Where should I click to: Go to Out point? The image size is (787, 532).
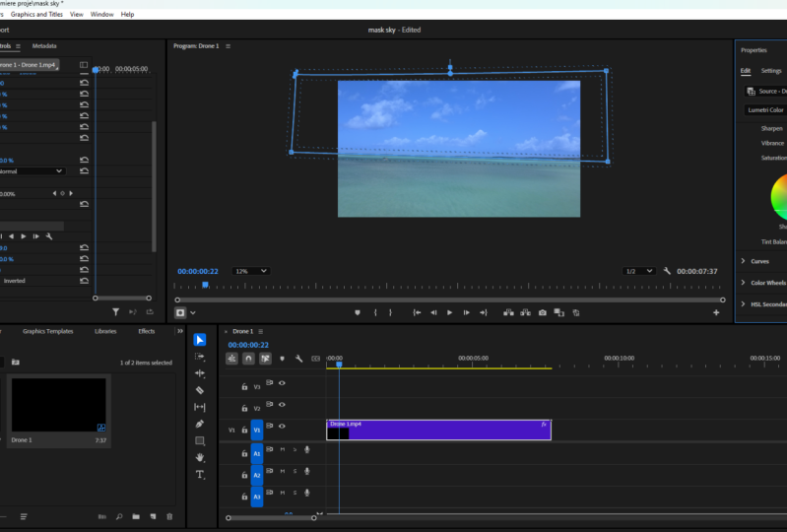[484, 312]
